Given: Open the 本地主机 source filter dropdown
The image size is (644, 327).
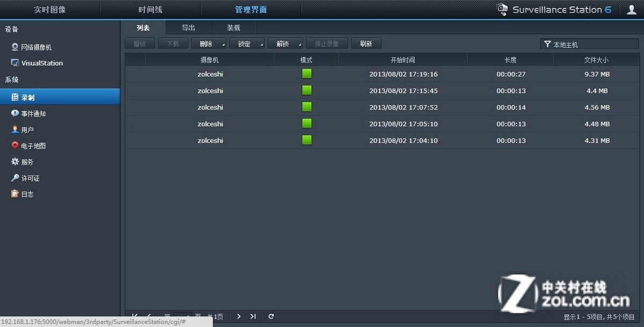Looking at the screenshot, I should pyautogui.click(x=589, y=43).
